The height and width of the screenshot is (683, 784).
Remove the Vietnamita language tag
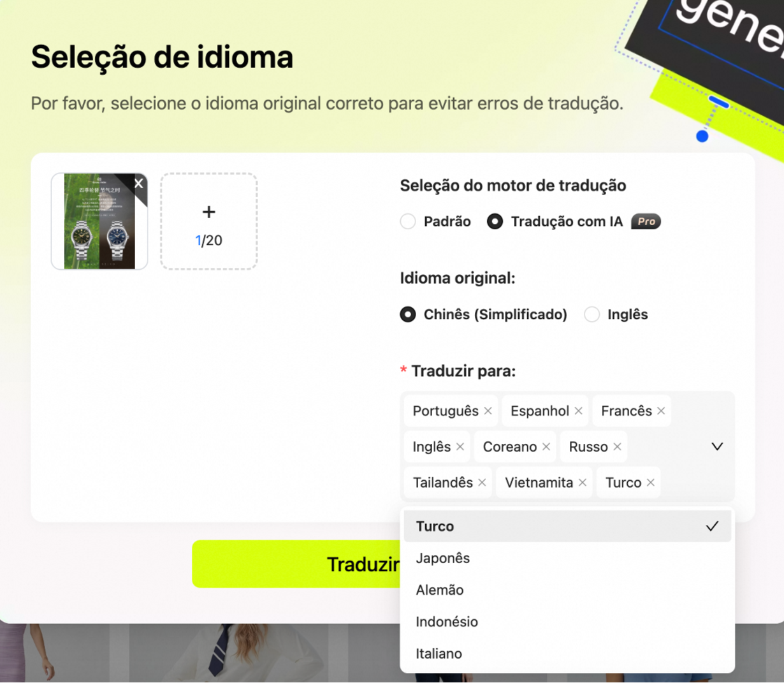click(x=583, y=483)
